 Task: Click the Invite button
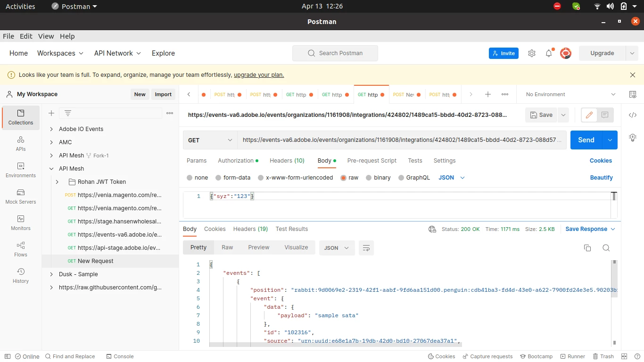[504, 53]
